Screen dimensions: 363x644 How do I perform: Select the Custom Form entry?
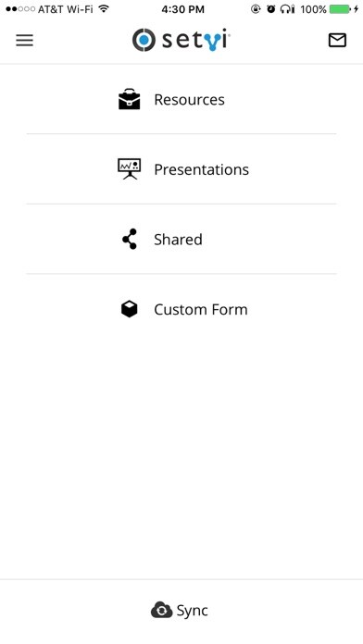(x=181, y=309)
